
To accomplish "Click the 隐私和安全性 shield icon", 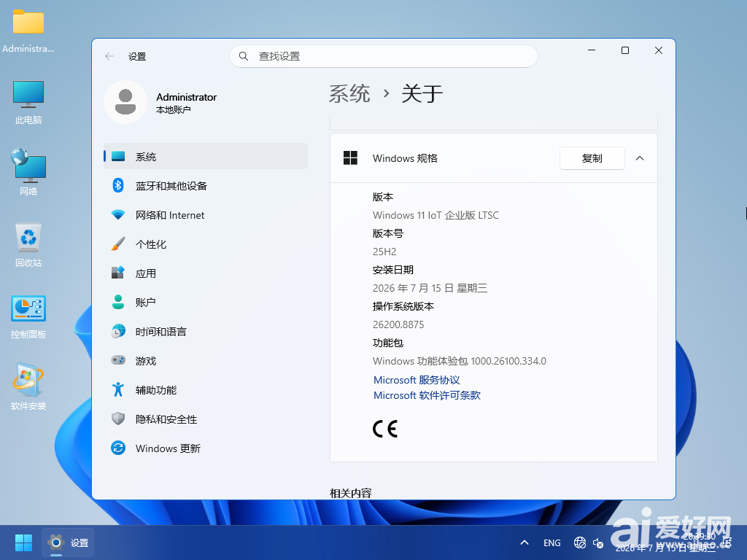I will (118, 419).
